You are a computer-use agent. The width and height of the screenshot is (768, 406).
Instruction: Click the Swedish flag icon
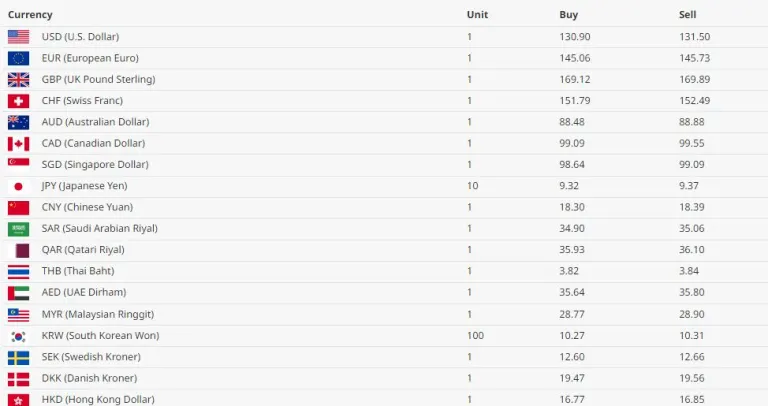pyautogui.click(x=18, y=357)
